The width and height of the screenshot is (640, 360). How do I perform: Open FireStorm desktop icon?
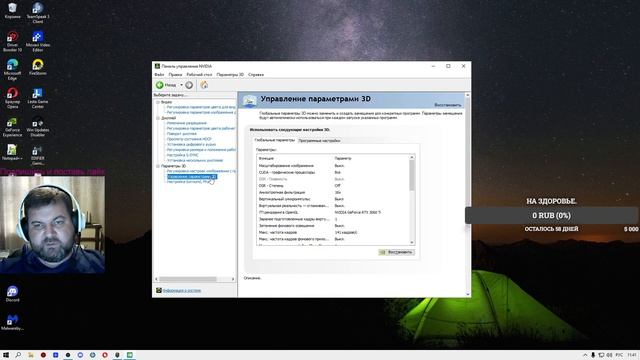click(38, 67)
